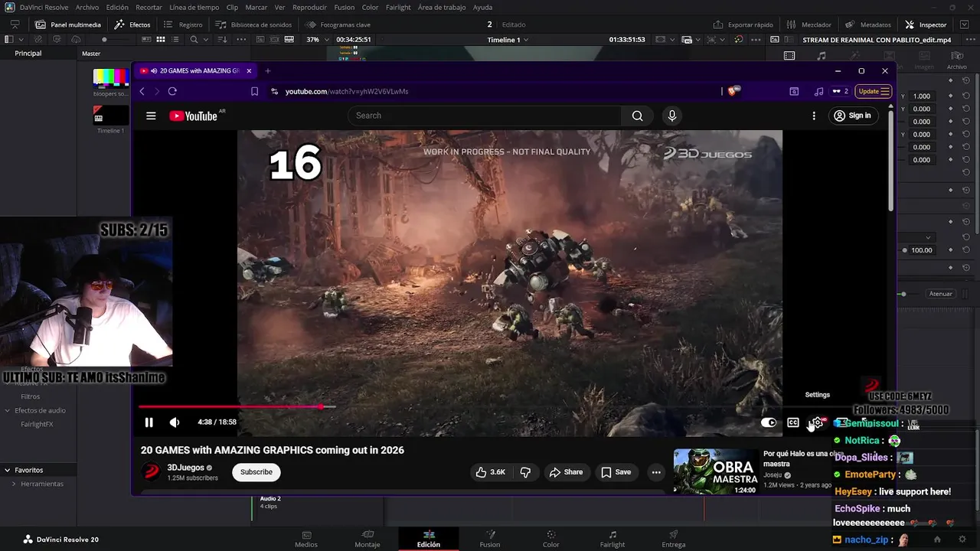Switch to the Color page
Image resolution: width=980 pixels, height=551 pixels.
551,539
